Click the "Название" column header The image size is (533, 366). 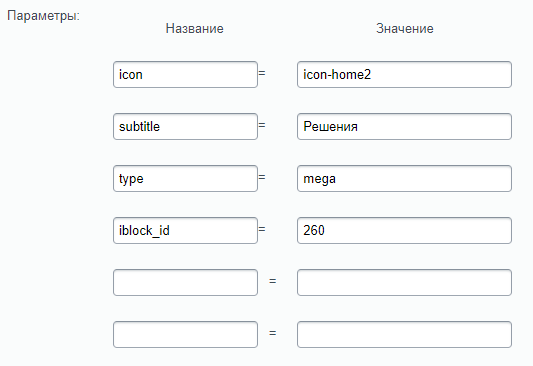pos(194,29)
